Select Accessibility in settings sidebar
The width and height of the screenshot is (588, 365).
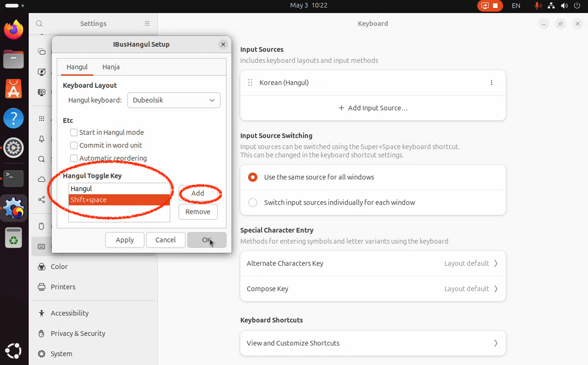(x=69, y=313)
